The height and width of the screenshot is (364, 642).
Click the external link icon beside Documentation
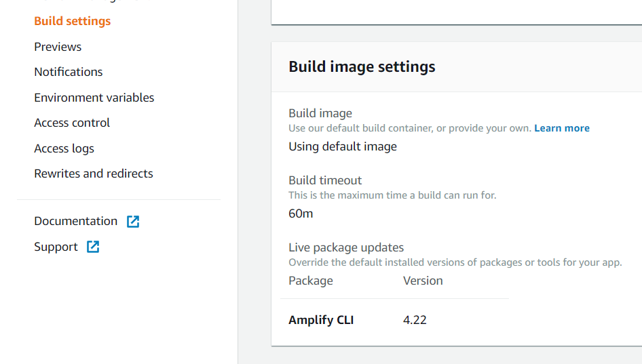pos(133,222)
